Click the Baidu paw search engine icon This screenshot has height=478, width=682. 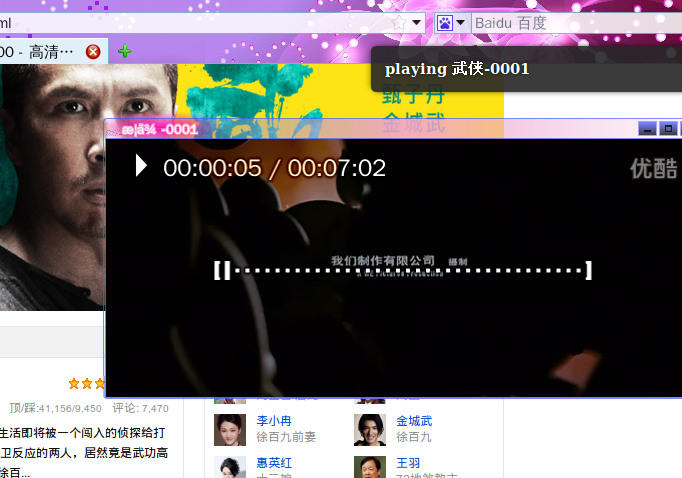click(445, 23)
